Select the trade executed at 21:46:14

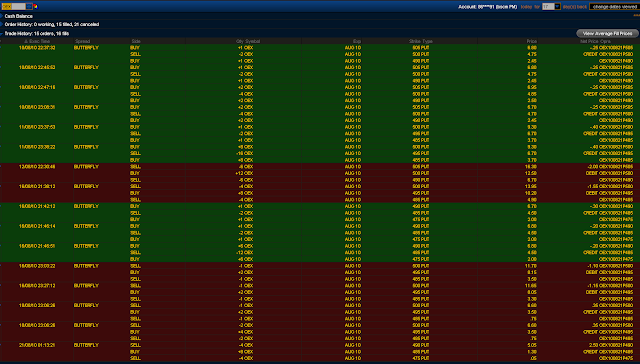click(37, 226)
